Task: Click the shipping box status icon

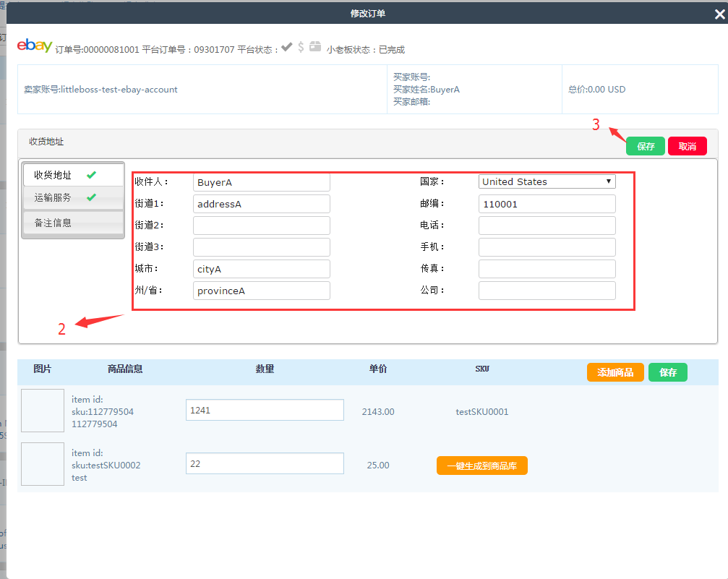Action: pos(315,47)
